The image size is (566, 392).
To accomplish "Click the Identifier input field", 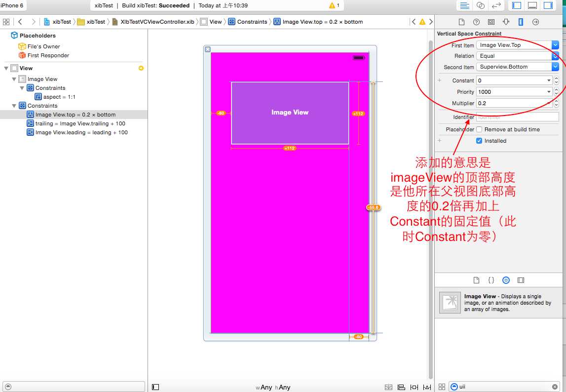I will pyautogui.click(x=518, y=117).
